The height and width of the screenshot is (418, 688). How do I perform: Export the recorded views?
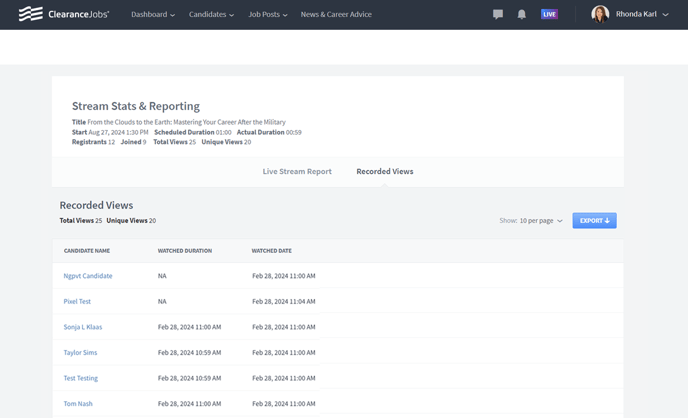pos(594,221)
